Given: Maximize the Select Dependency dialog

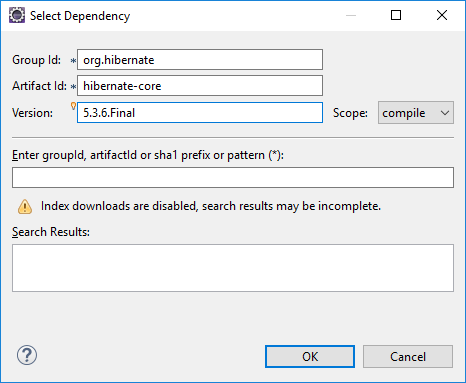Looking at the screenshot, I should (396, 15).
